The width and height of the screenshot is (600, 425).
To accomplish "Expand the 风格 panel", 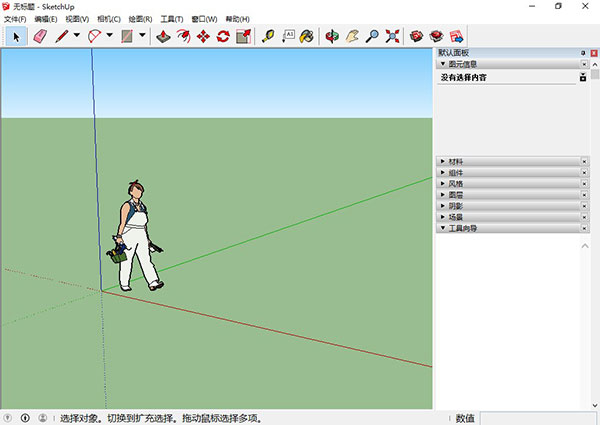I will click(443, 184).
